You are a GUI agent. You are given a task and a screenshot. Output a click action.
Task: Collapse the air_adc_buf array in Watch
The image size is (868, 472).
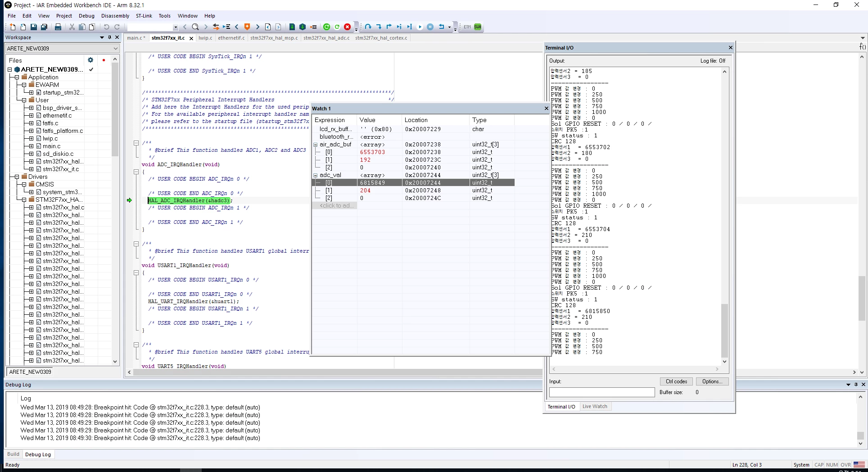(x=315, y=145)
